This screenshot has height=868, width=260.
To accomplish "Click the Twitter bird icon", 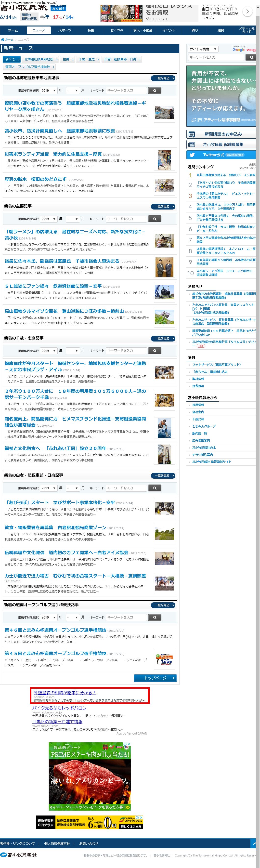I will [192, 155].
